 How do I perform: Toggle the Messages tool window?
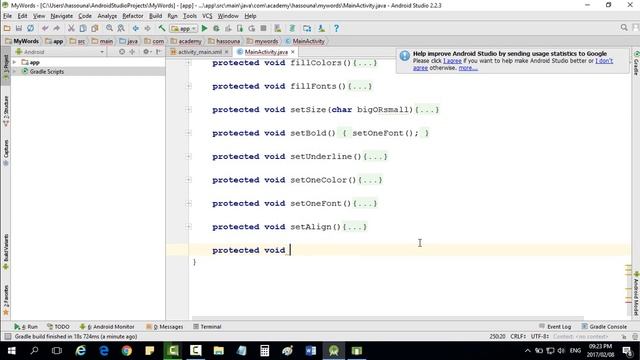[x=164, y=327]
